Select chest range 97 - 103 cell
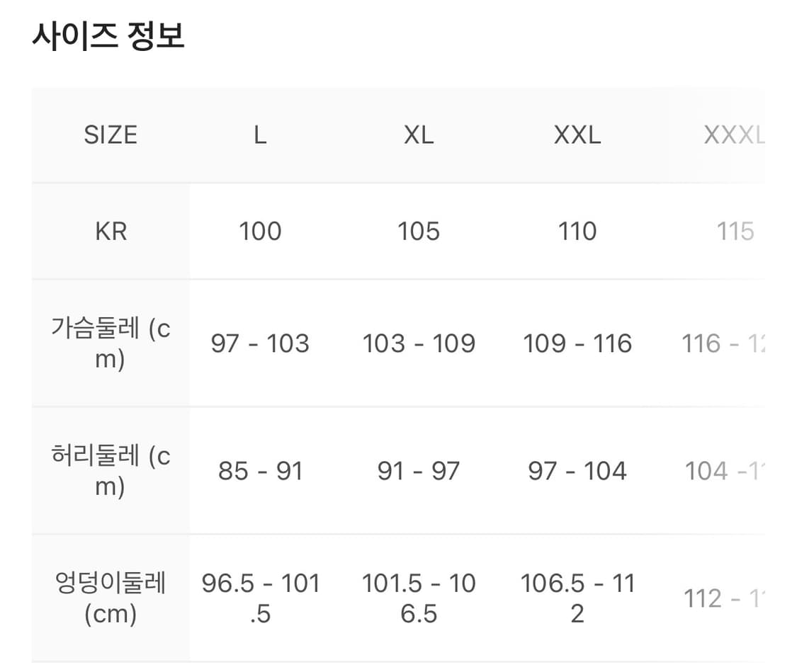 [260, 343]
